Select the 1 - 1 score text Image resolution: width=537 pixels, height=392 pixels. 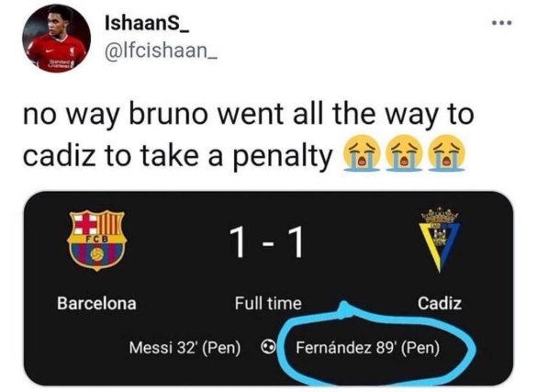click(266, 242)
